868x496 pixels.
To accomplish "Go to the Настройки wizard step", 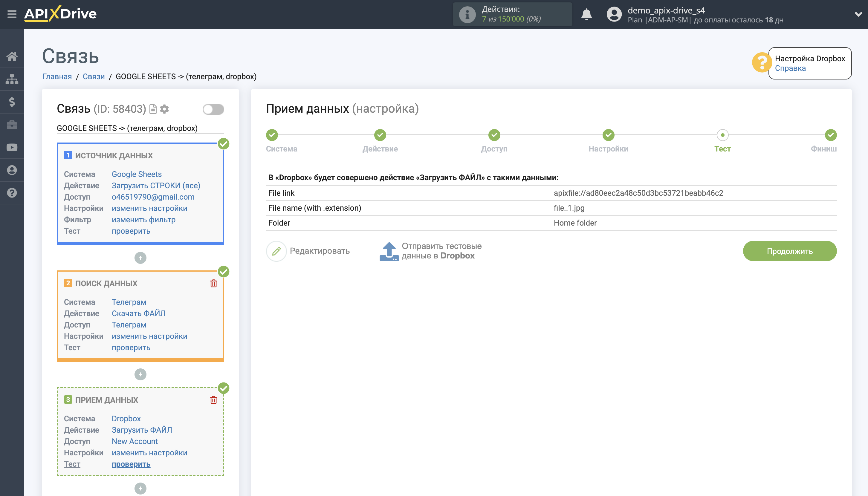I will [x=608, y=135].
